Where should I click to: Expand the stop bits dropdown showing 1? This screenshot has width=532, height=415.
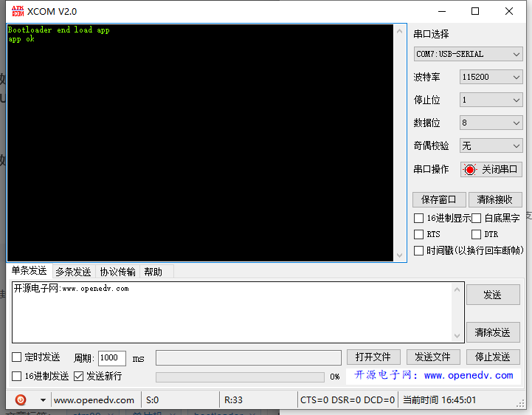491,100
